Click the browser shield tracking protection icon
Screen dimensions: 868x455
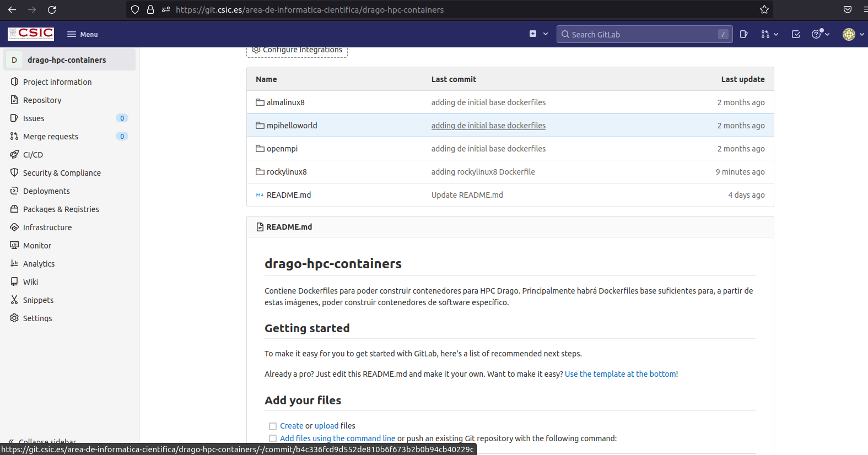point(135,9)
